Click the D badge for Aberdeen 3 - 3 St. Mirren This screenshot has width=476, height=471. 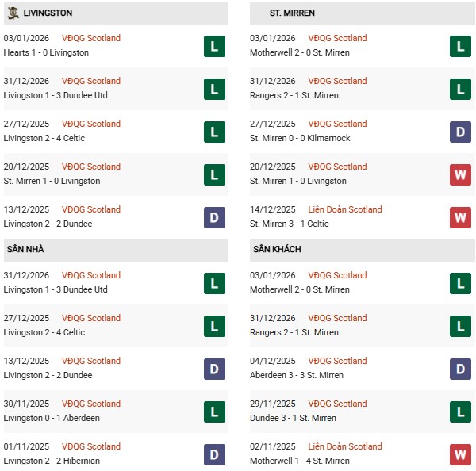[x=460, y=369]
